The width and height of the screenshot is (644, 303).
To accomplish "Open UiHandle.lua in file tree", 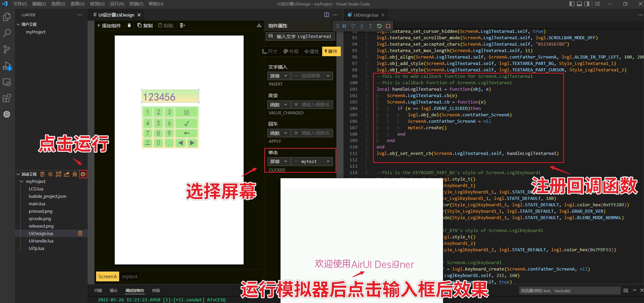I will click(41, 241).
